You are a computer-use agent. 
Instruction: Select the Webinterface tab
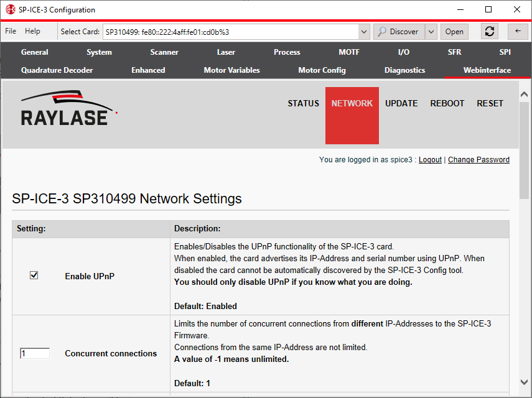pyautogui.click(x=487, y=70)
